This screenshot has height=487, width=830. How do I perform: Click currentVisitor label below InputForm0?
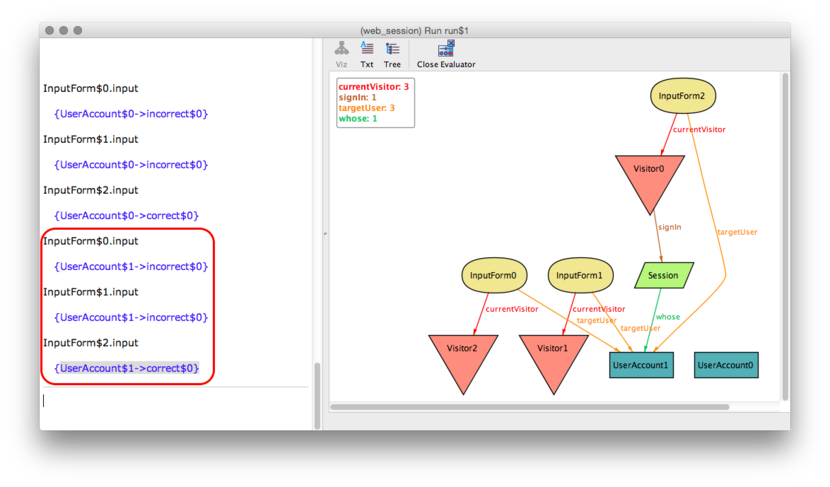[512, 309]
